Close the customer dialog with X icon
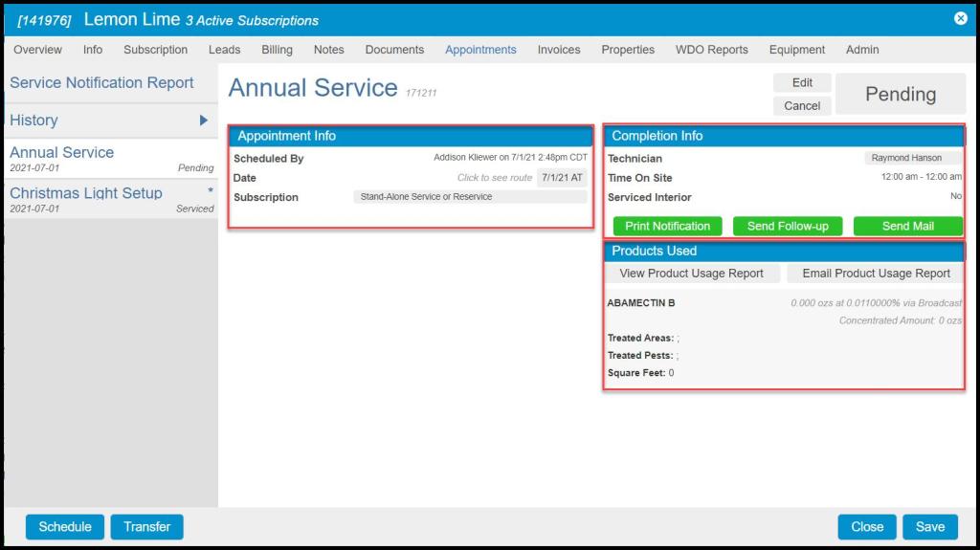The height and width of the screenshot is (550, 980). click(x=961, y=18)
